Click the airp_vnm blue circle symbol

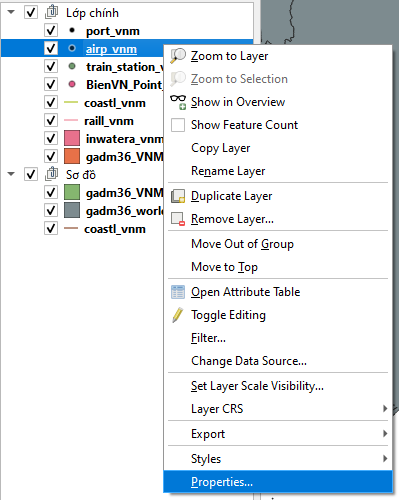pyautogui.click(x=72, y=48)
